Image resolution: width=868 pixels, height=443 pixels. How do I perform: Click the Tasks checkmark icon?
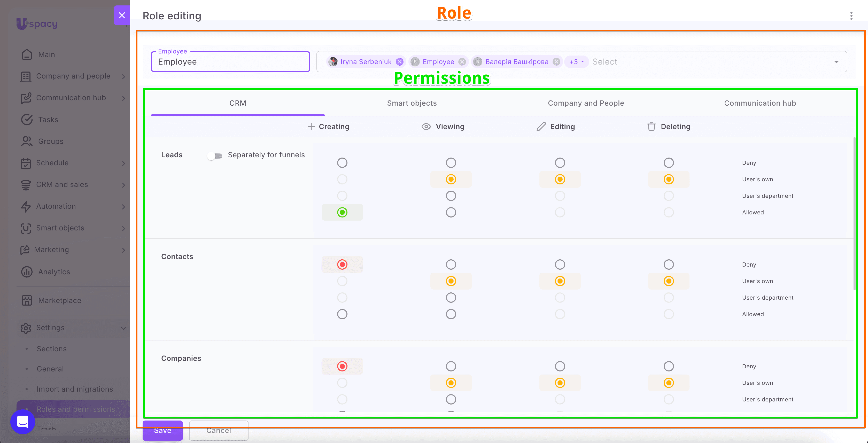(27, 119)
